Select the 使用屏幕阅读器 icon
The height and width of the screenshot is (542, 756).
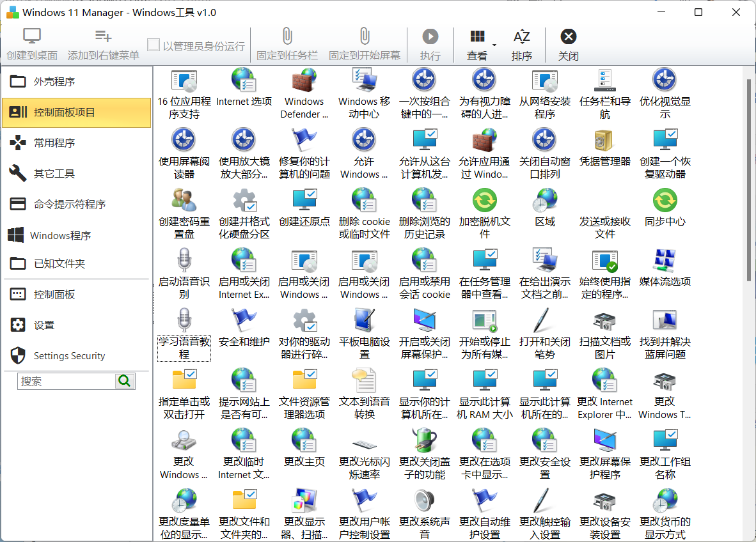click(x=184, y=140)
